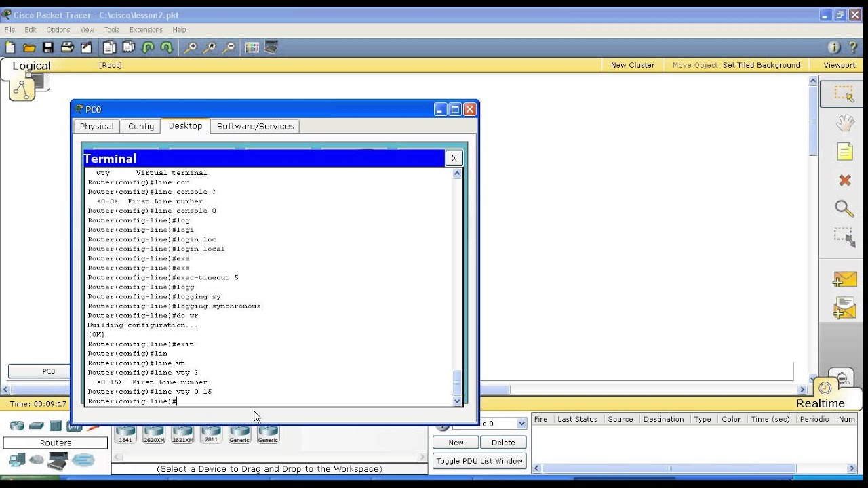The width and height of the screenshot is (868, 488).
Task: Click the info icon at top right
Action: pyautogui.click(x=834, y=47)
